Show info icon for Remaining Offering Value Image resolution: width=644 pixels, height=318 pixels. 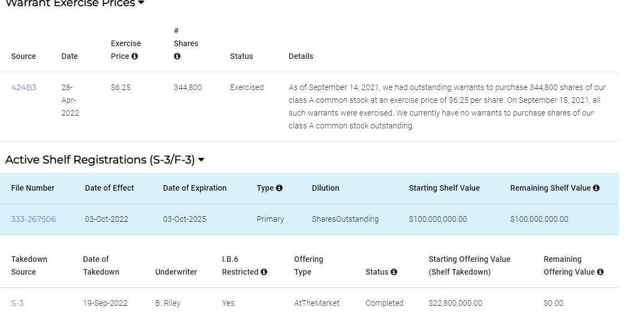click(600, 272)
